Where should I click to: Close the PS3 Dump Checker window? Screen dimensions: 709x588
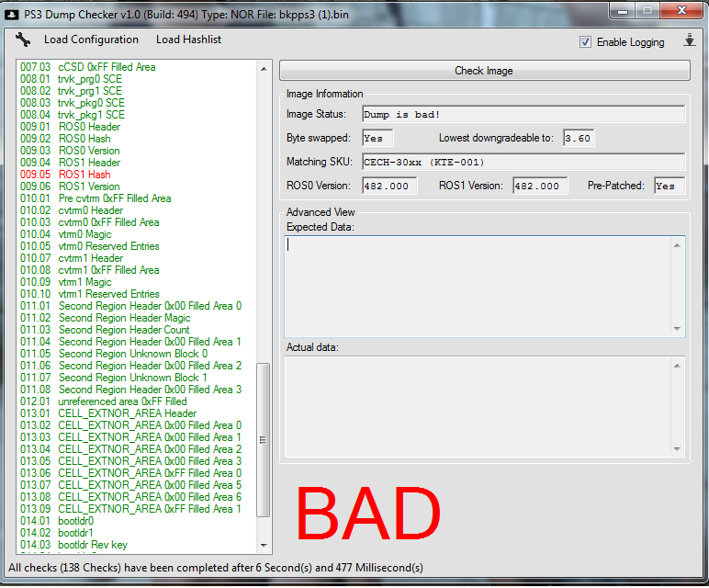[681, 11]
